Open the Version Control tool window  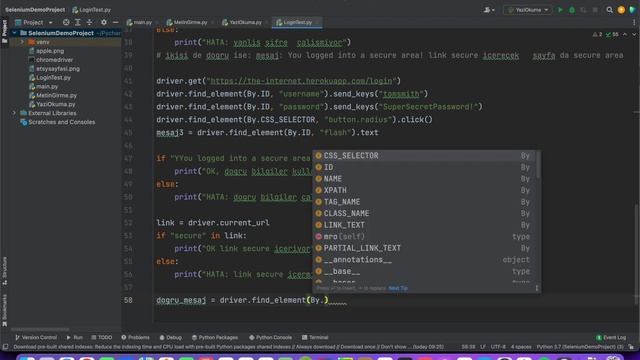coord(36,338)
